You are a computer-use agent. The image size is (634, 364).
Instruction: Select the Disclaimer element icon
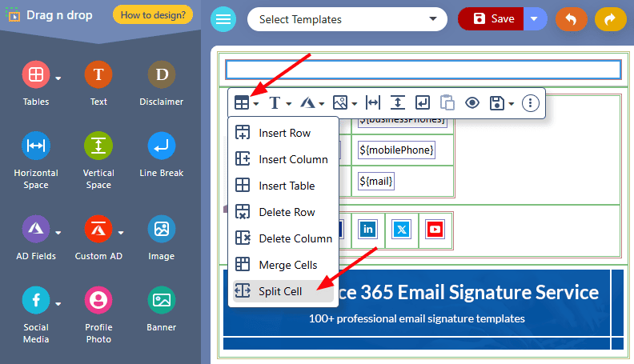162,74
